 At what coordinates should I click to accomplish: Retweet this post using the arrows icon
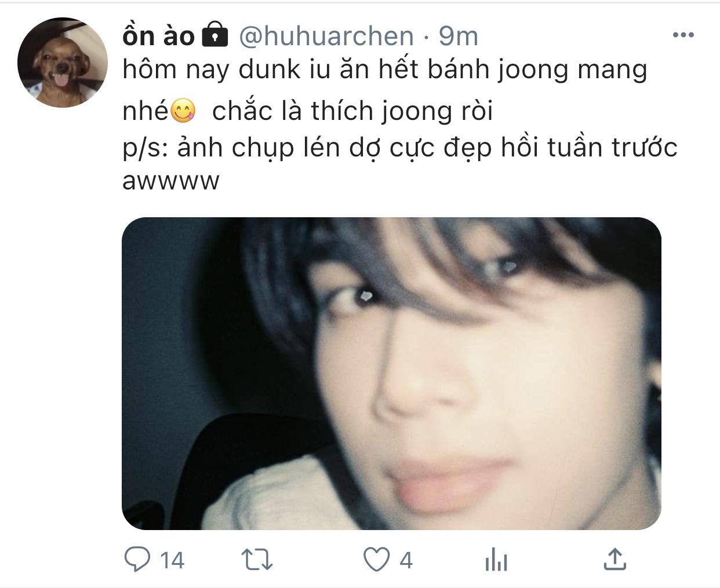click(257, 560)
